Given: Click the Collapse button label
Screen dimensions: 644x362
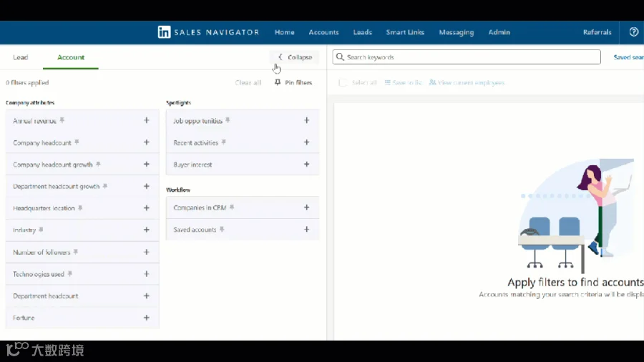Looking at the screenshot, I should pyautogui.click(x=300, y=57).
